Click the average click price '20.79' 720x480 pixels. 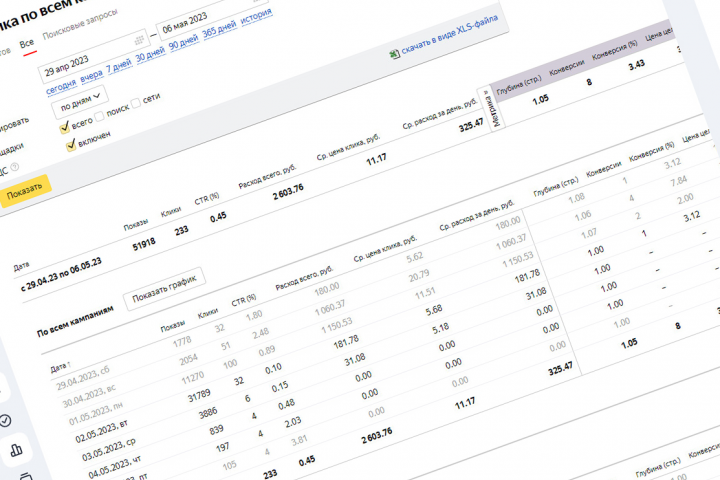(x=419, y=275)
